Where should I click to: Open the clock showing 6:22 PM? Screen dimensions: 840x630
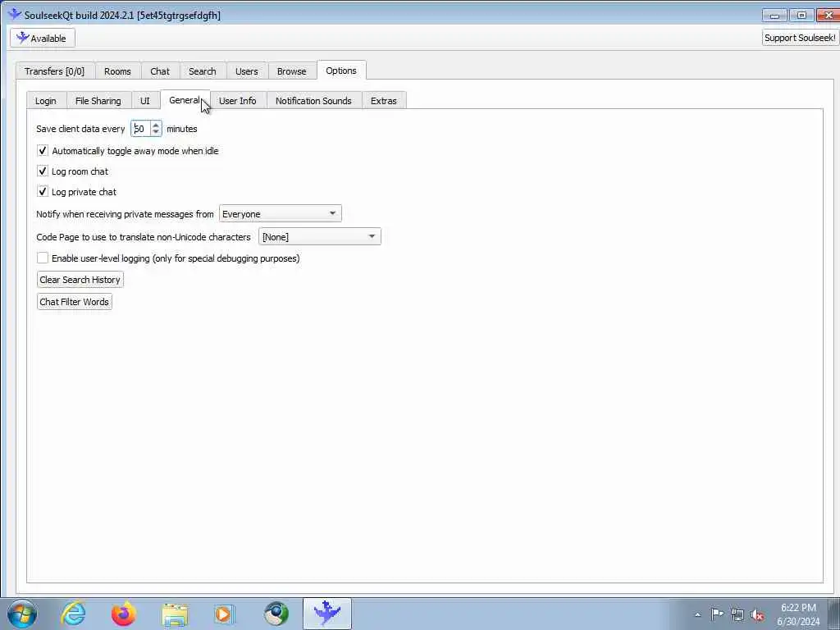[x=798, y=614]
